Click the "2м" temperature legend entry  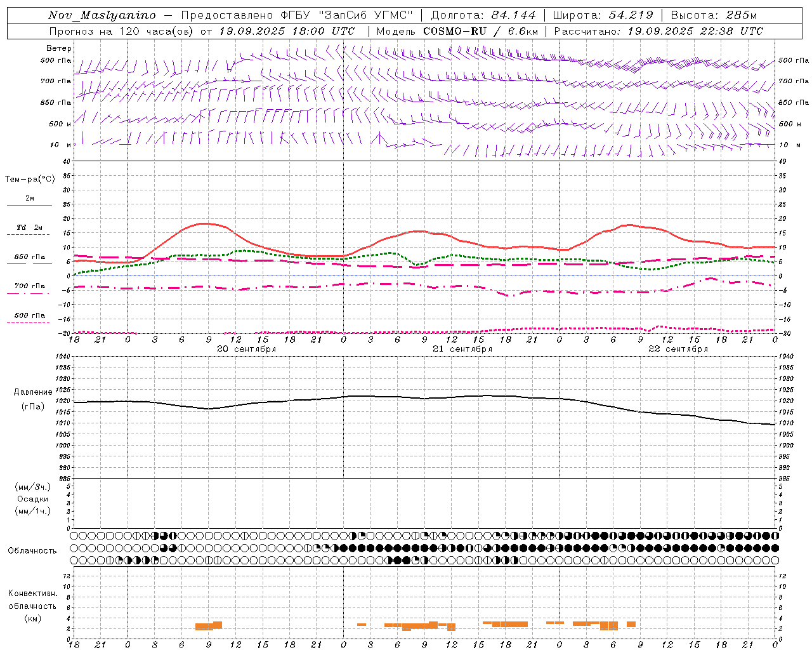[30, 199]
